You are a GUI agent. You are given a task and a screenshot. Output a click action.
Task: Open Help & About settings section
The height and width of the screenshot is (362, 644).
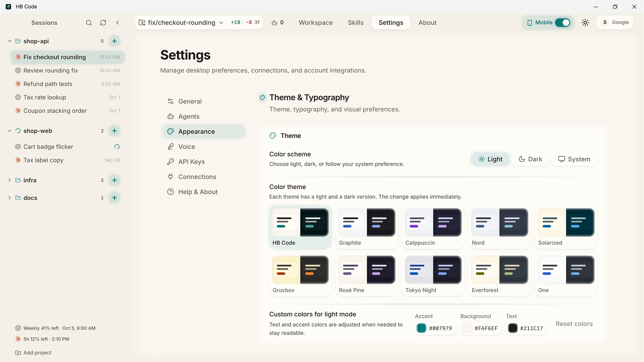(x=204, y=192)
